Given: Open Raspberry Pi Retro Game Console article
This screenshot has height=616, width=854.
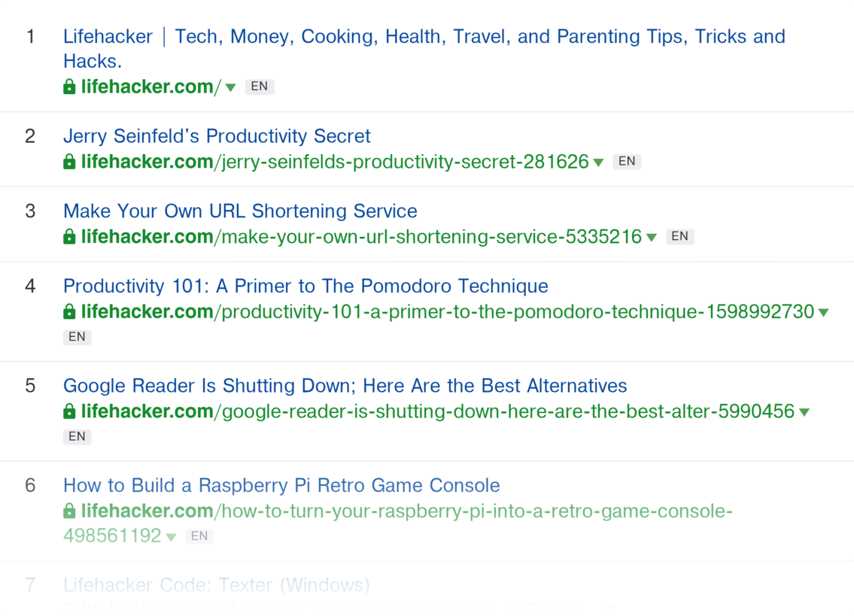Looking at the screenshot, I should [281, 485].
